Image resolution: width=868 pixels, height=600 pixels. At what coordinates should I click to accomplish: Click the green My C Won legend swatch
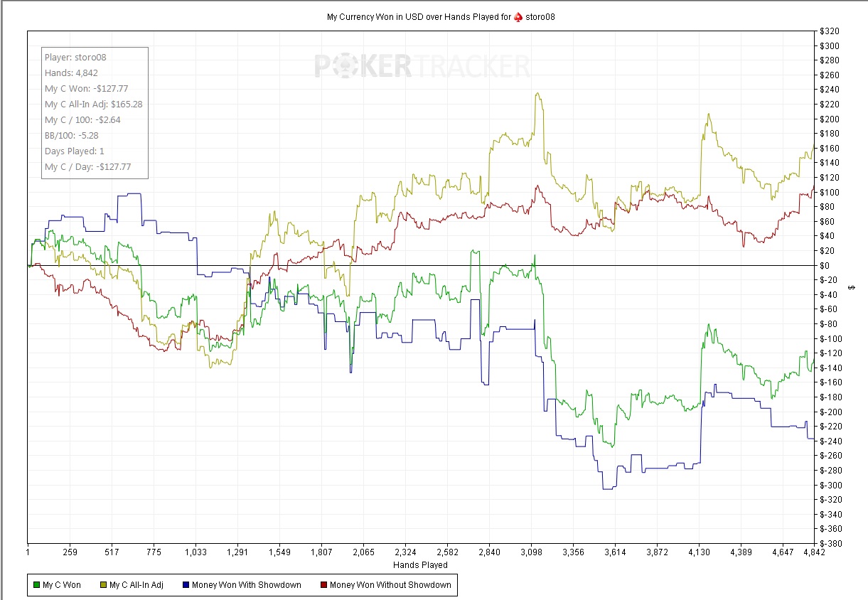(37, 585)
